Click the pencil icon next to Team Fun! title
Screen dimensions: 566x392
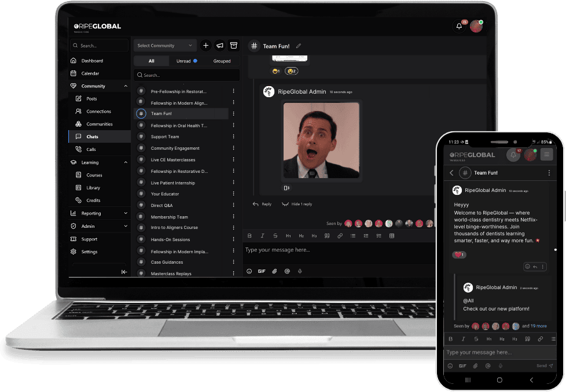[299, 46]
